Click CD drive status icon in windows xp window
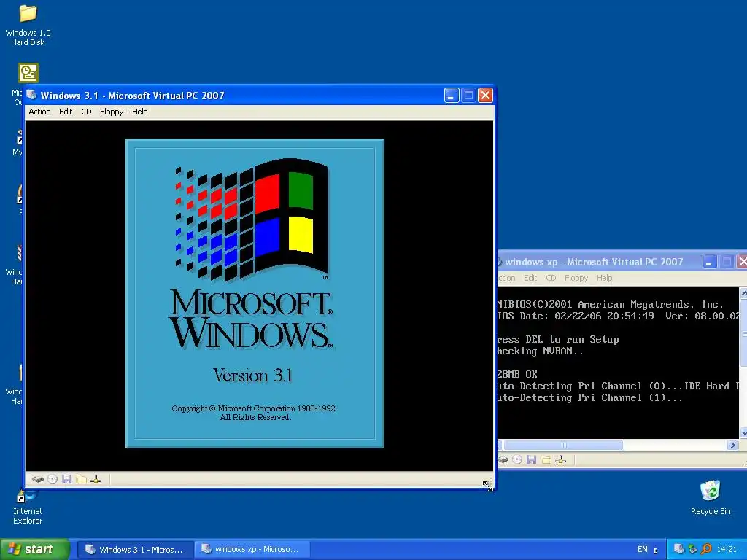747x560 pixels. click(517, 459)
